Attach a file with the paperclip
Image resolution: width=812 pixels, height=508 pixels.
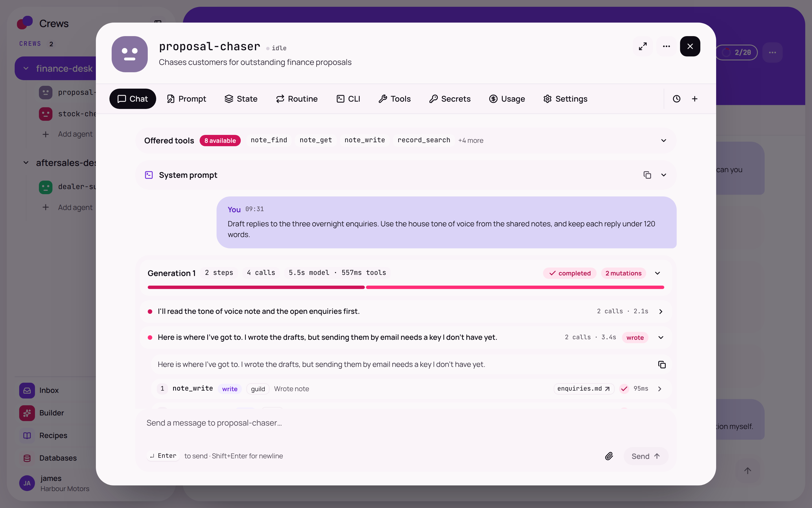point(609,456)
